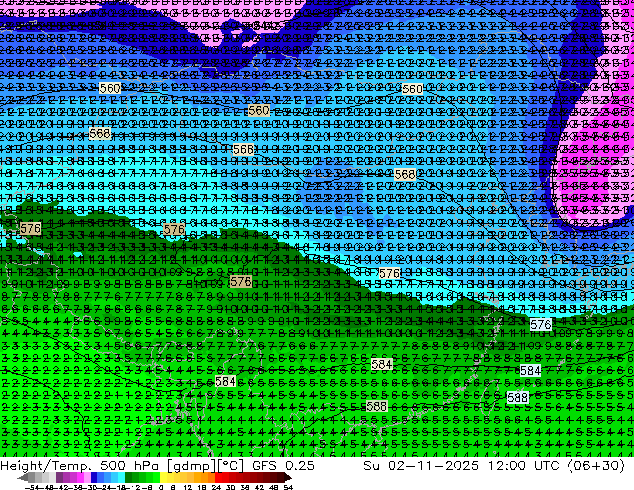Select the cyan swatch in the temperature legend
This screenshot has width=634, height=490.
pyautogui.click(x=122, y=477)
